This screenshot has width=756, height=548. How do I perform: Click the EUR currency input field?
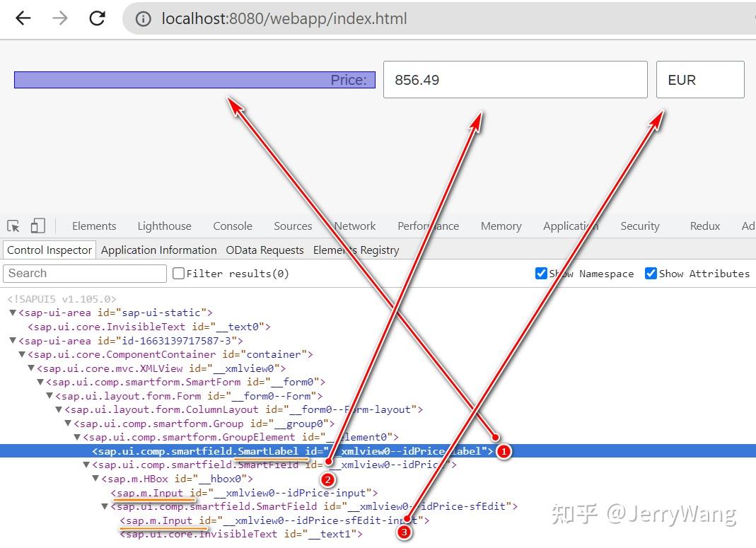700,79
